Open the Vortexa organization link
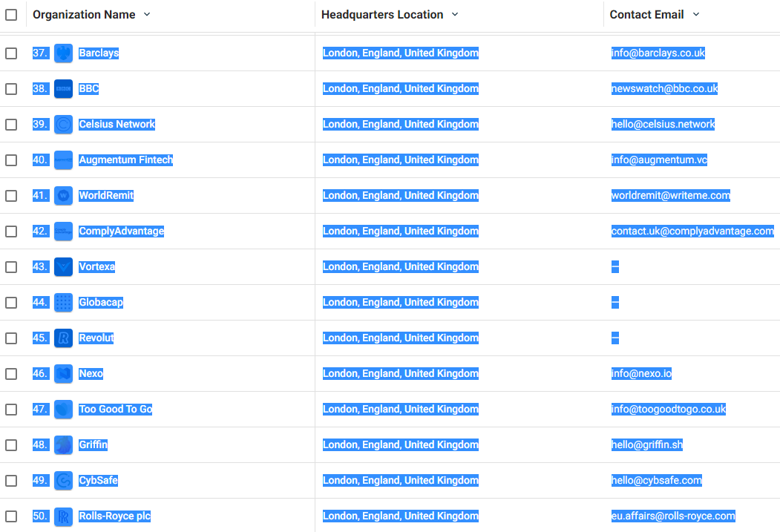 coord(97,266)
